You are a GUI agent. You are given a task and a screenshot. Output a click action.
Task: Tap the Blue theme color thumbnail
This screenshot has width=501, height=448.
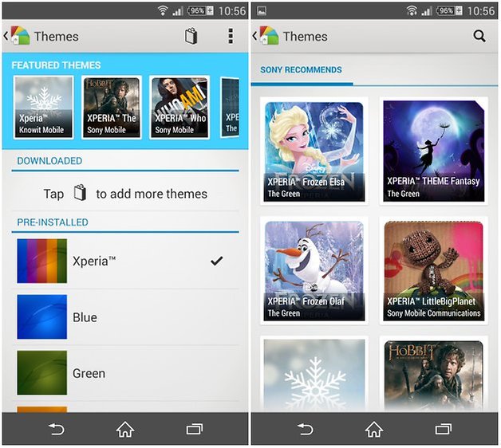pos(41,316)
